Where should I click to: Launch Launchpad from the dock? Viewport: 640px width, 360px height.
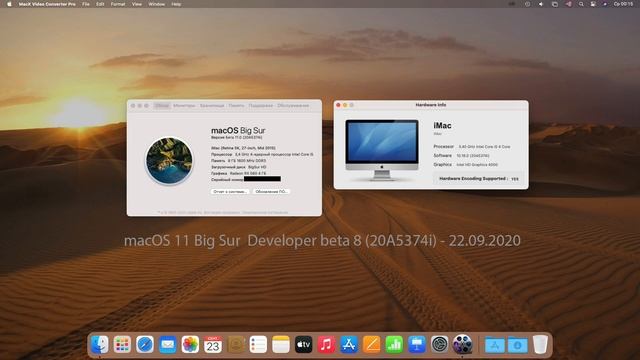(122, 344)
